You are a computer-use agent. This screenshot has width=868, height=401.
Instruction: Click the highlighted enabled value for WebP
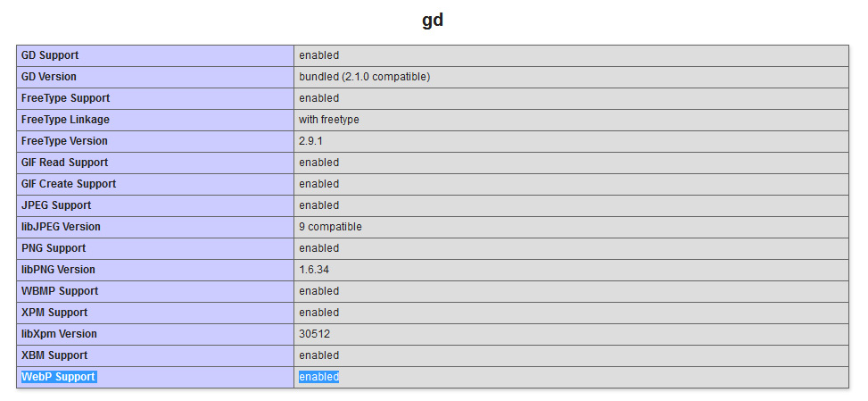pos(318,377)
